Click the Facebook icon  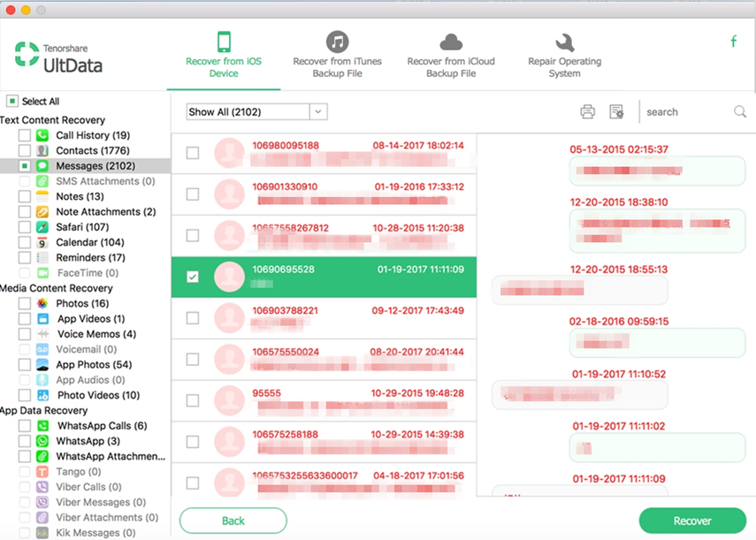click(733, 42)
